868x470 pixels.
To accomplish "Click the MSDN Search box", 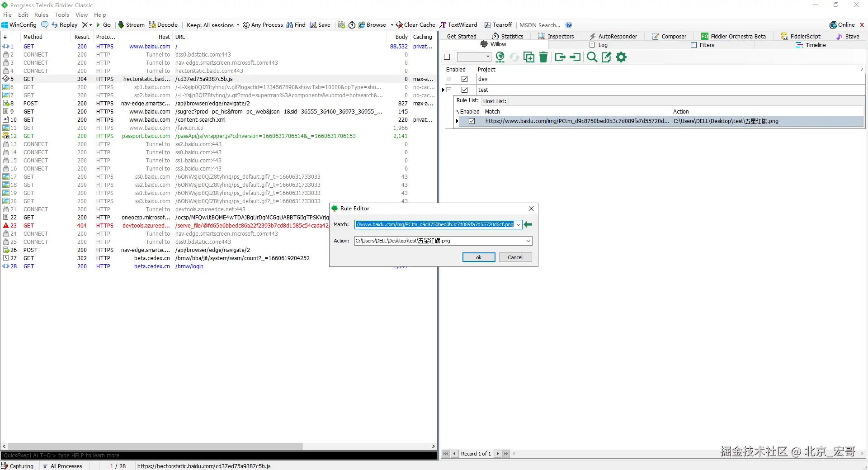I will pos(540,25).
